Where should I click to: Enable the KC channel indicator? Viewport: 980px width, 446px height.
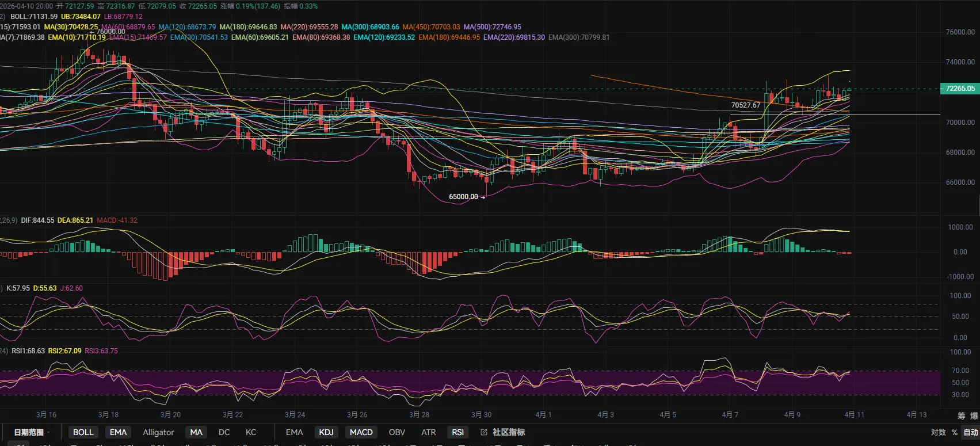251,432
